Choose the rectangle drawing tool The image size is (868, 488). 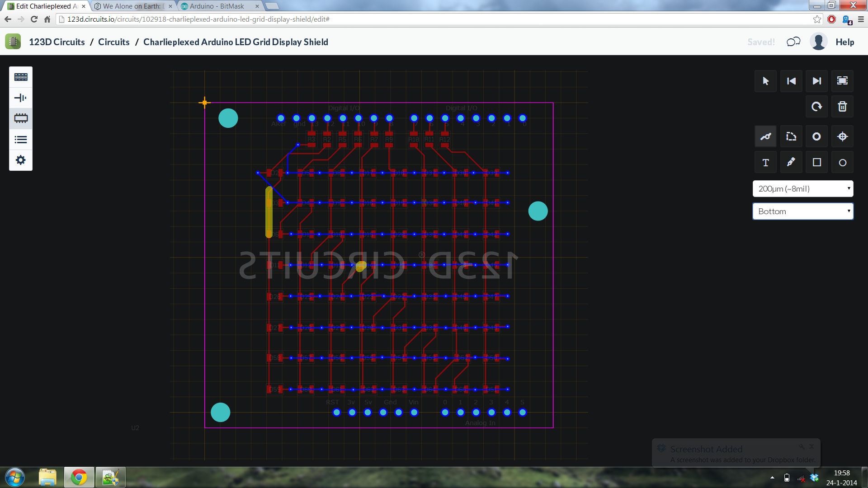click(816, 162)
